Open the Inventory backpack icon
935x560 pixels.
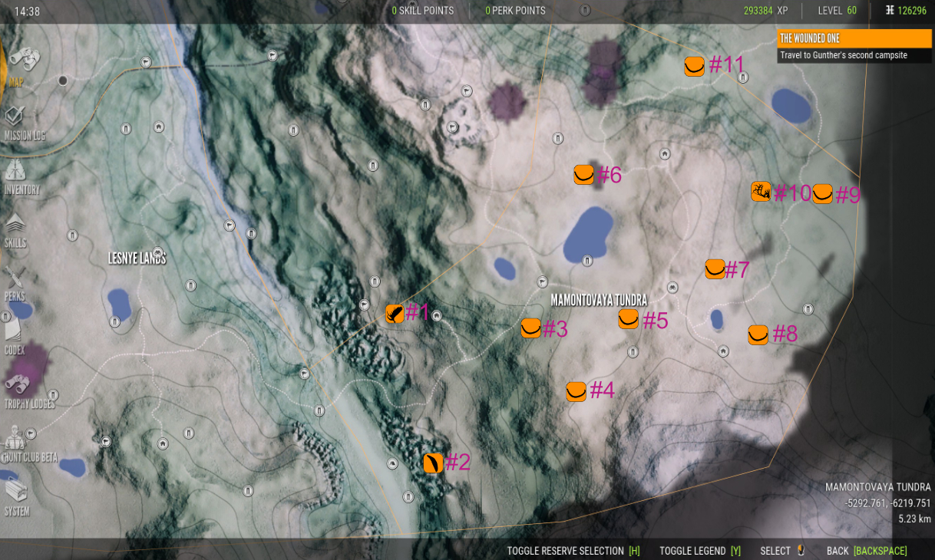point(15,170)
